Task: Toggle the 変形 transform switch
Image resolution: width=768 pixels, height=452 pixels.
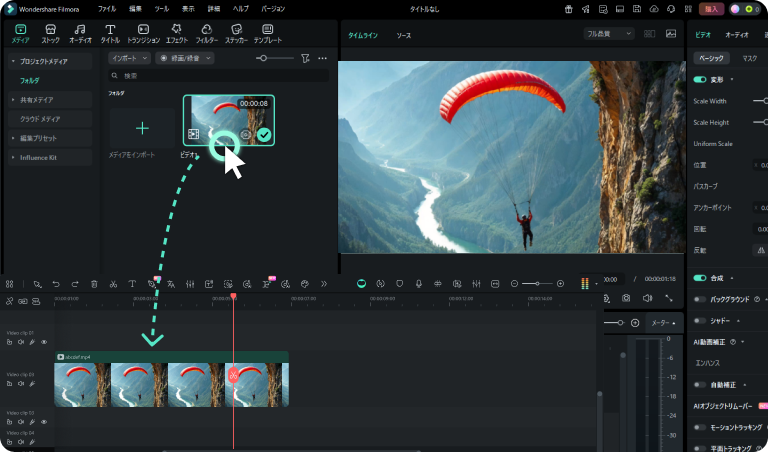Action: (x=700, y=79)
